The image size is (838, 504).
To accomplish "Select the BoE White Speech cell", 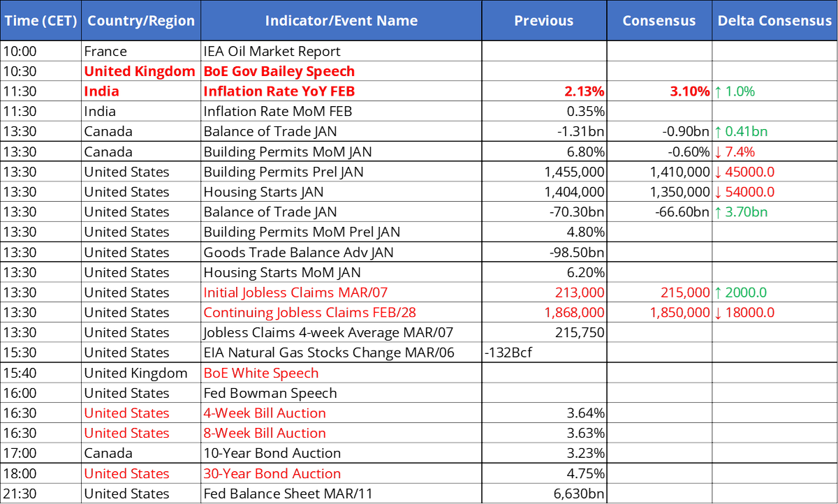I will coord(341,373).
